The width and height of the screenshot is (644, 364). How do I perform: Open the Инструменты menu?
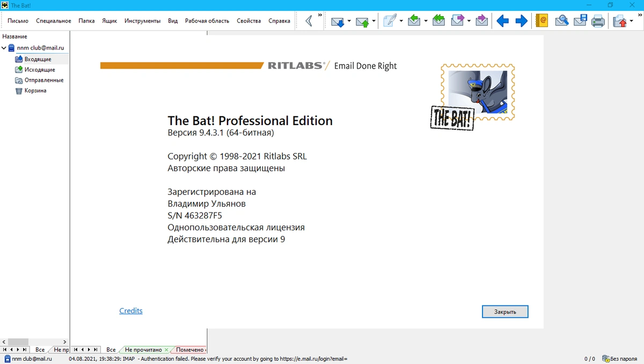click(x=142, y=21)
